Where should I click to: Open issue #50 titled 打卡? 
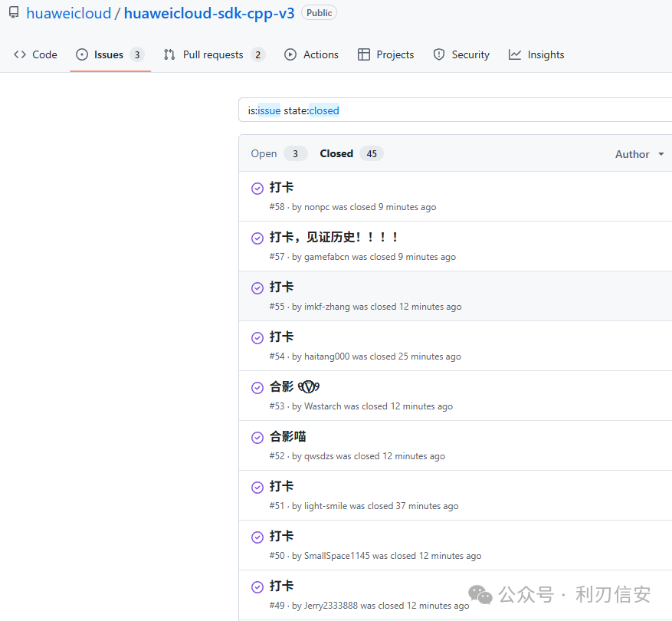(281, 536)
